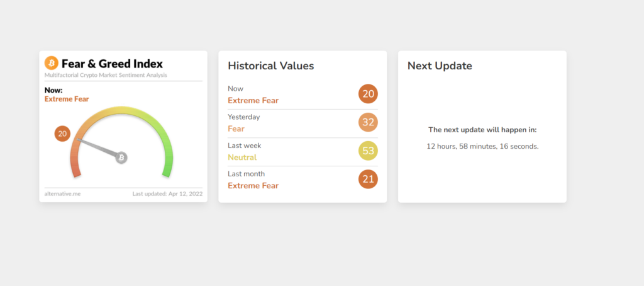
Task: Click the gray Bitcoin needle hub icon
Action: (x=121, y=157)
